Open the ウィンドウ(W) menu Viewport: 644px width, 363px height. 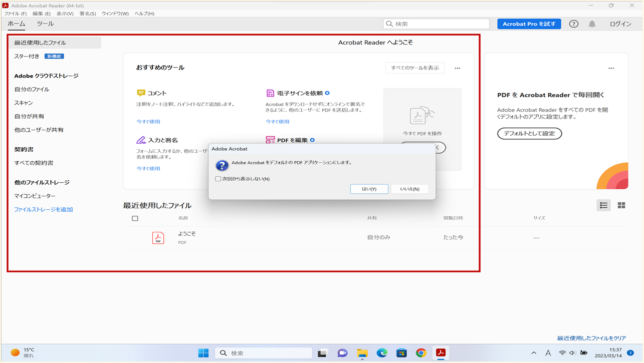pyautogui.click(x=115, y=14)
